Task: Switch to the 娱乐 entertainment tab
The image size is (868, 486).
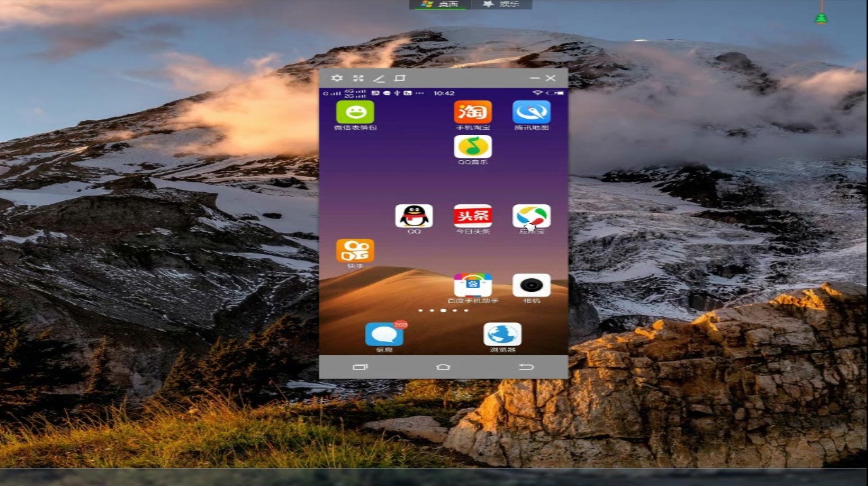Action: tap(501, 4)
